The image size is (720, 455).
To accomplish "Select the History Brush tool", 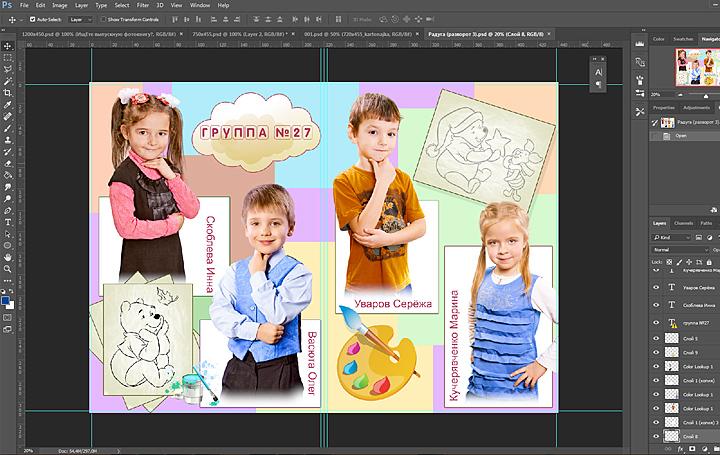I will pyautogui.click(x=7, y=152).
